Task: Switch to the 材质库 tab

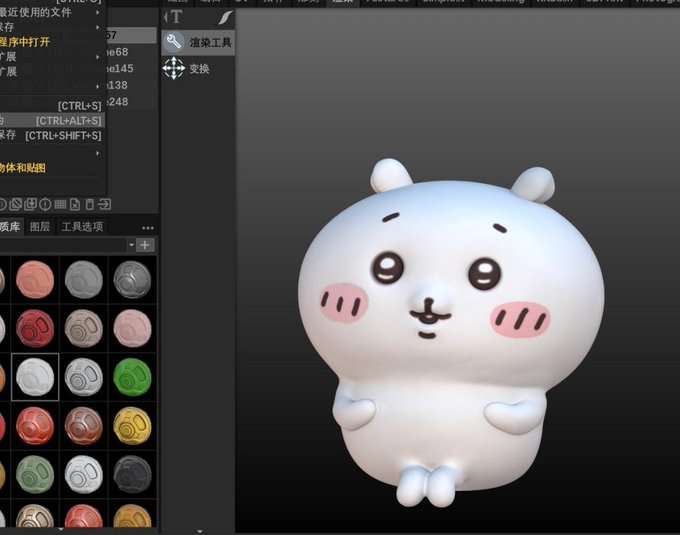Action: tap(10, 226)
